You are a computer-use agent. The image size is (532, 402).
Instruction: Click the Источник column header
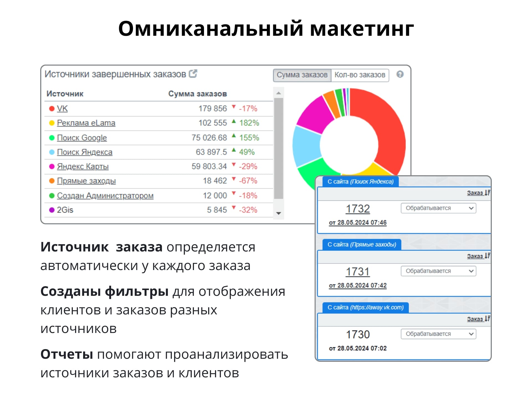point(65,94)
